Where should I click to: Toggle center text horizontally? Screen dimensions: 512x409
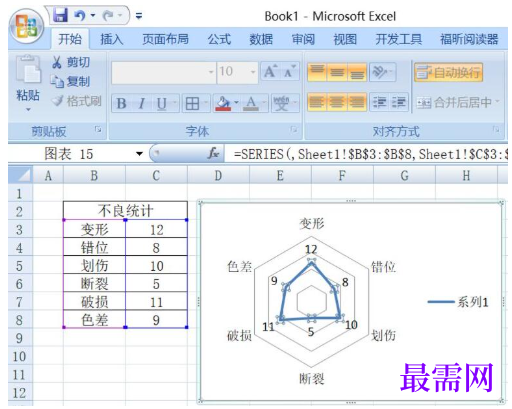(x=337, y=102)
